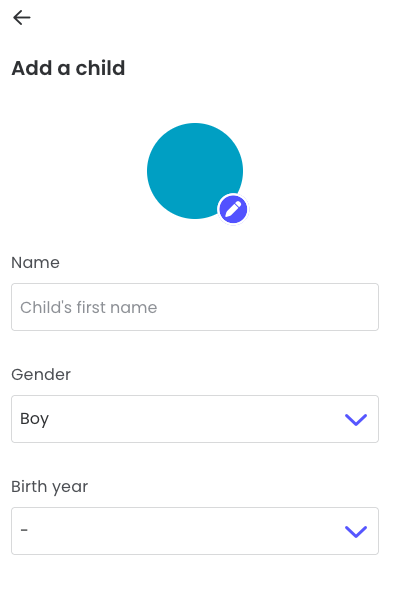Open gender options list next to Boy

356,419
